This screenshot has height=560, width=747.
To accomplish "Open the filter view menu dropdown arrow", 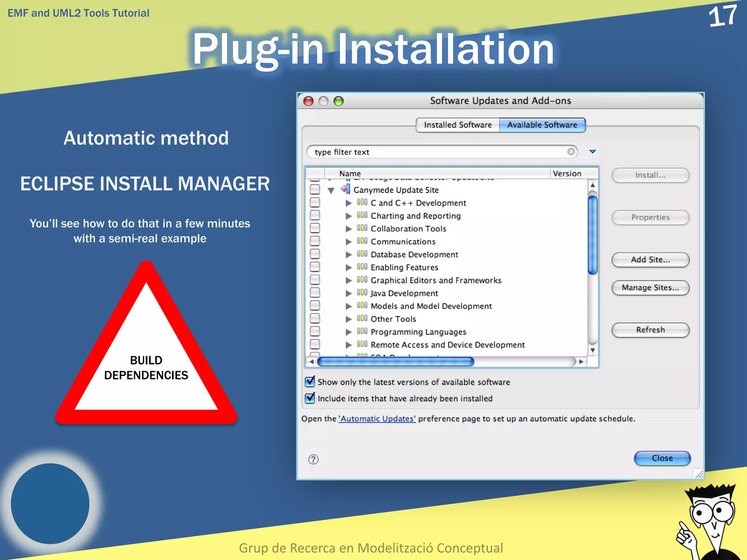I will [593, 152].
